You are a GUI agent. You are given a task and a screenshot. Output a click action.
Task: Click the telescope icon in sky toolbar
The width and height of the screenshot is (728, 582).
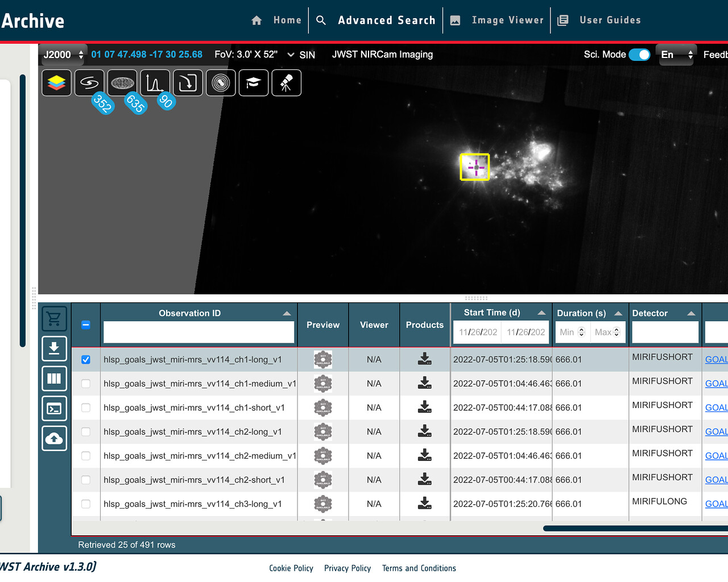coord(286,83)
